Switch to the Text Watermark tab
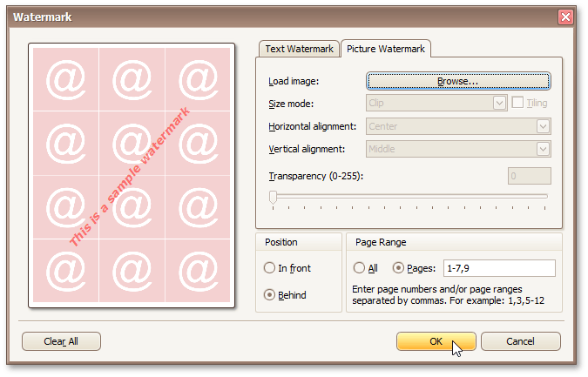This screenshot has width=588, height=377. [299, 50]
